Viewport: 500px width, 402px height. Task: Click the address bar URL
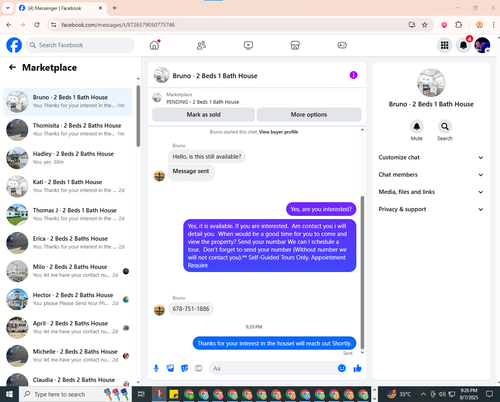[x=118, y=25]
